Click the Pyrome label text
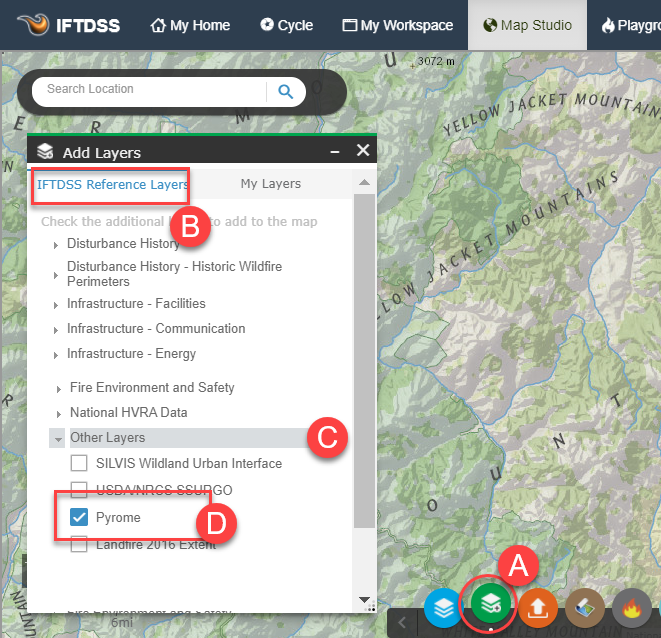661x638 pixels. (x=118, y=517)
